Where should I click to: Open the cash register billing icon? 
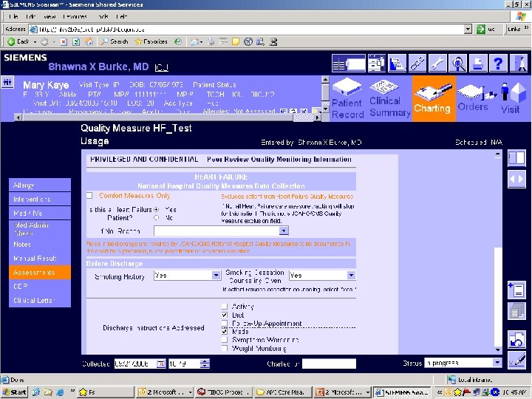pos(397,63)
